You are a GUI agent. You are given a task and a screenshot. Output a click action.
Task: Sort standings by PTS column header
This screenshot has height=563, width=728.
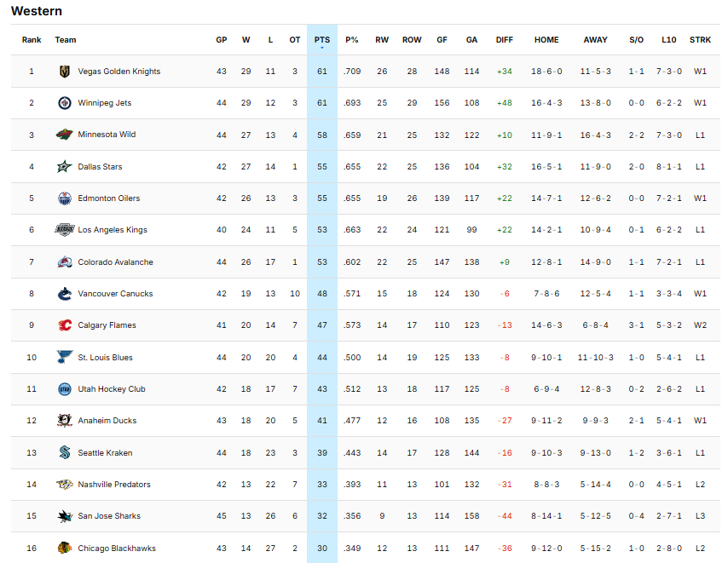[x=321, y=40]
